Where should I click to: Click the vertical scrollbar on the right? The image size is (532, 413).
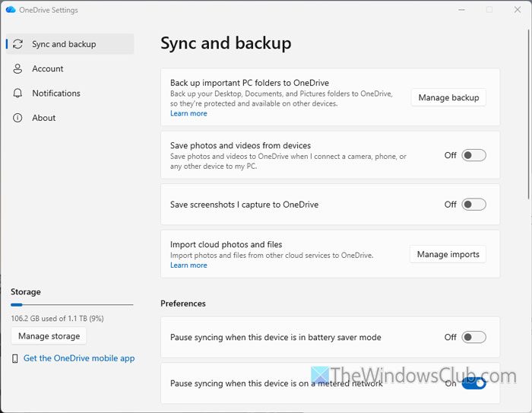point(529,114)
